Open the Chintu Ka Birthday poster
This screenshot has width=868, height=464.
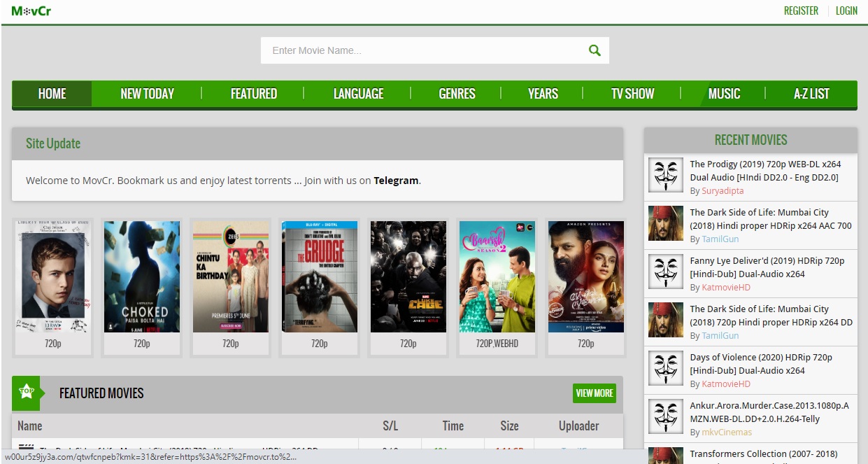[x=231, y=276]
